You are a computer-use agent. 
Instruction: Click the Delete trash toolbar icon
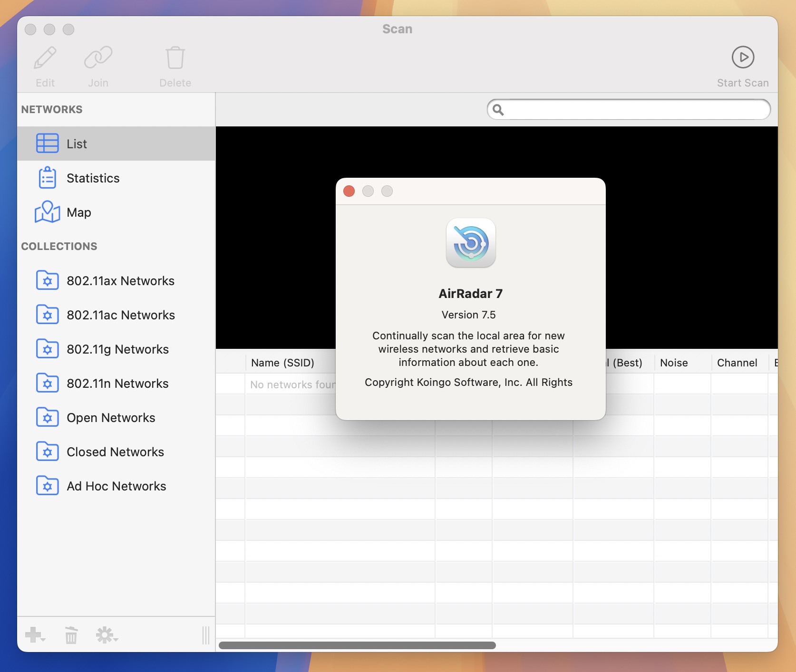pos(175,58)
